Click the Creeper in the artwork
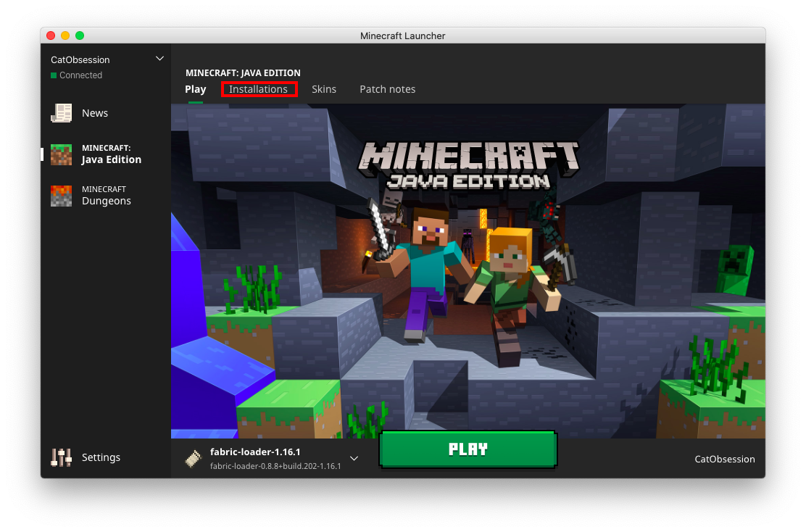The height and width of the screenshot is (532, 806). (736, 270)
